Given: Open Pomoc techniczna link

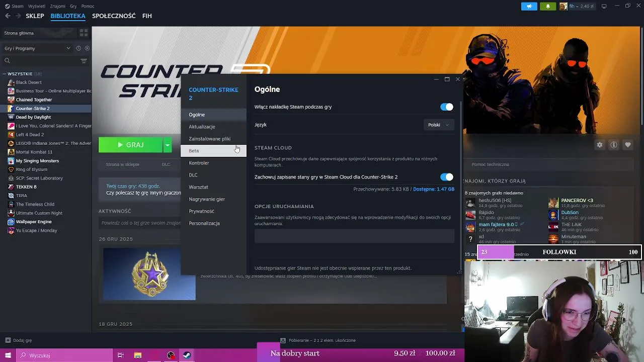Looking at the screenshot, I should 490,164.
